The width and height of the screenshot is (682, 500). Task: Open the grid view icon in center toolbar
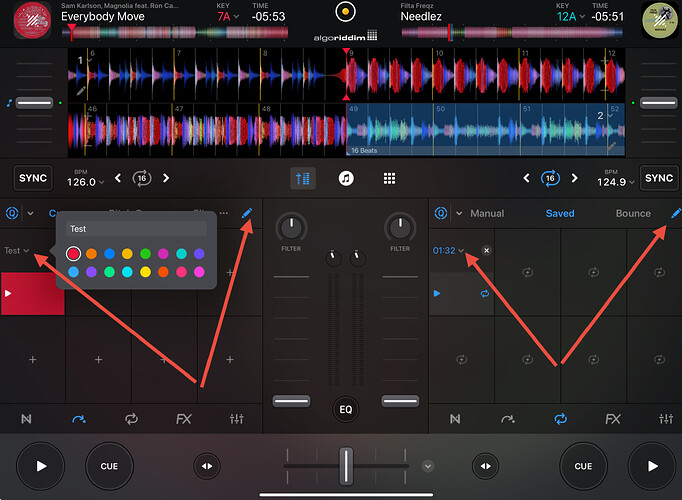tap(388, 179)
